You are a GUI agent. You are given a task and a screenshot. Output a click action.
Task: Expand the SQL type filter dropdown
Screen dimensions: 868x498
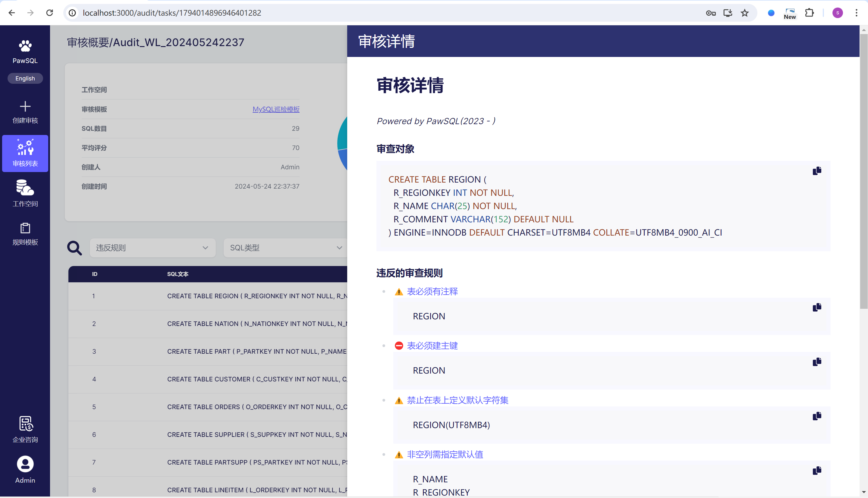[286, 248]
